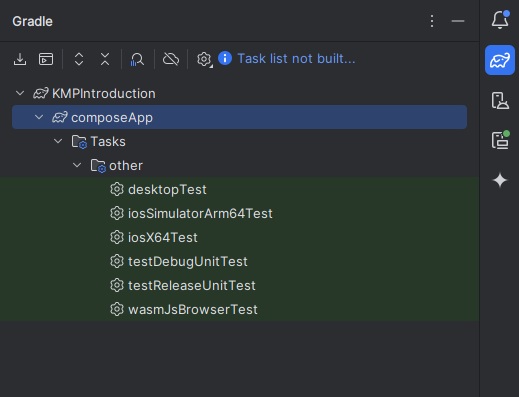This screenshot has height=397, width=519.
Task: Open the Notifications bell icon
Action: click(500, 20)
